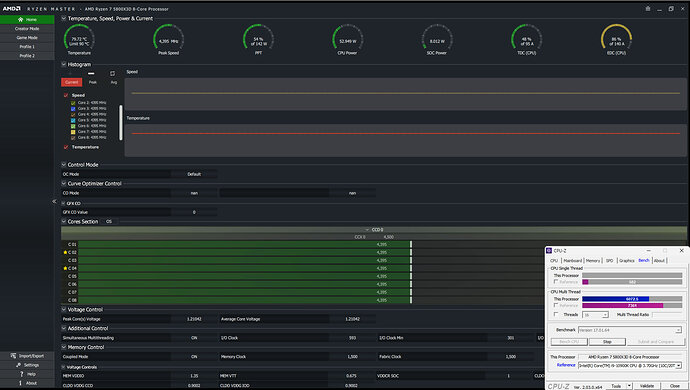Click the histogram zoom-out minus icon
The width and height of the screenshot is (690, 390).
(91, 74)
